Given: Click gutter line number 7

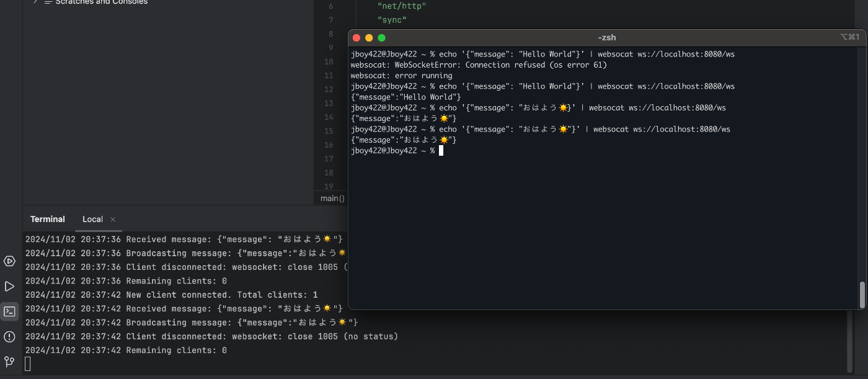Looking at the screenshot, I should coord(331,20).
